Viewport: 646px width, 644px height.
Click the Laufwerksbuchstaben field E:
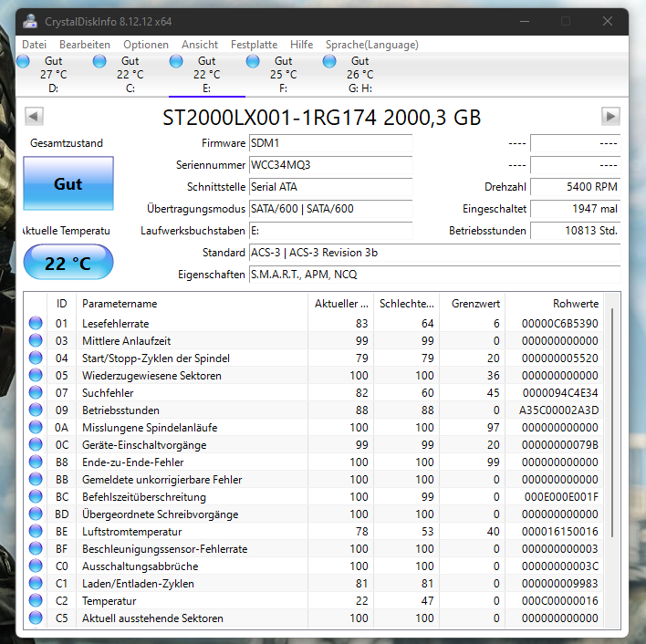(x=330, y=231)
